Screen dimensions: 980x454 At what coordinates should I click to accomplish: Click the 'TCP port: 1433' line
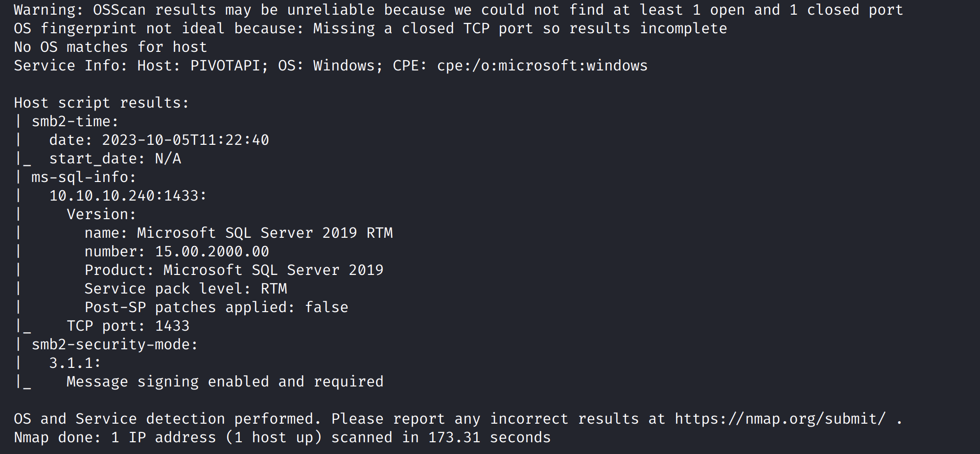(128, 326)
